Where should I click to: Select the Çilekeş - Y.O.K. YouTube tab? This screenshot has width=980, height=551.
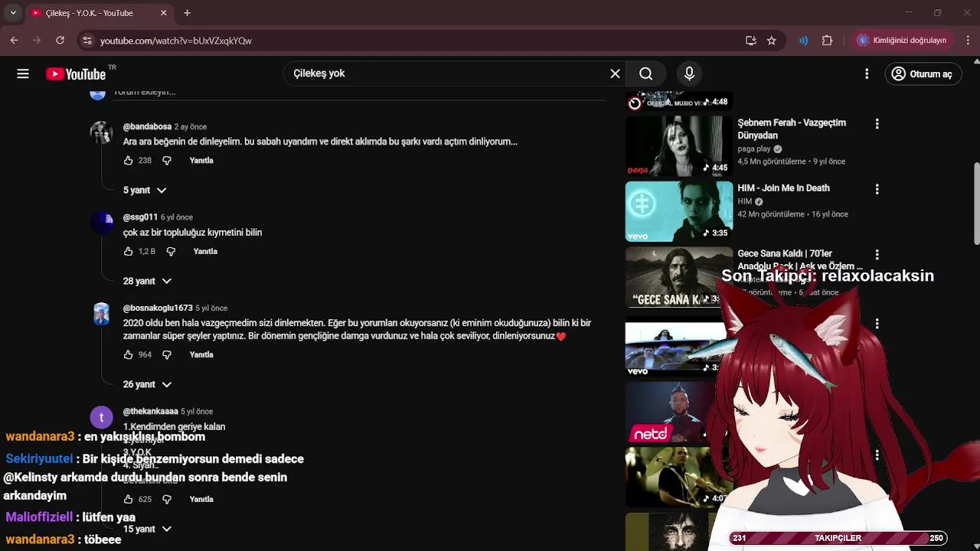[x=98, y=13]
